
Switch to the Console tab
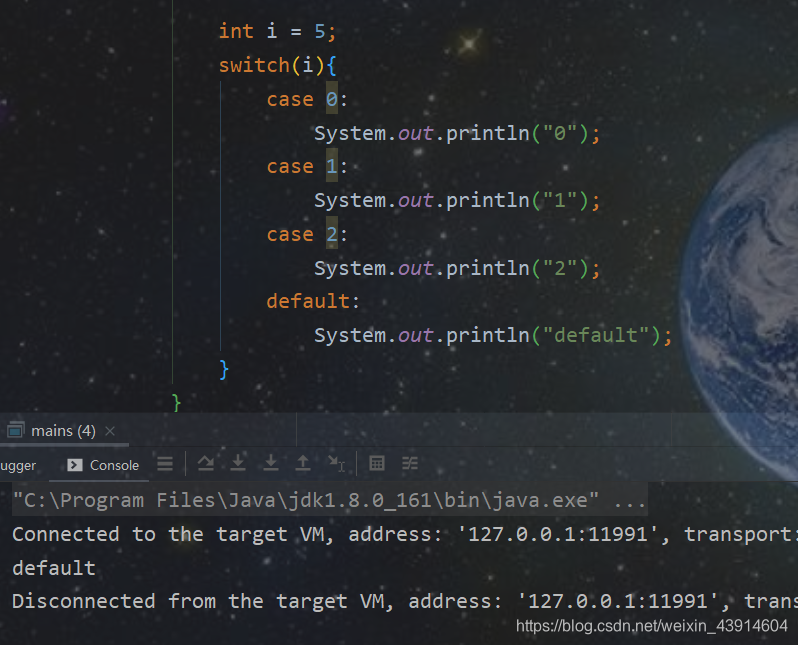[103, 465]
